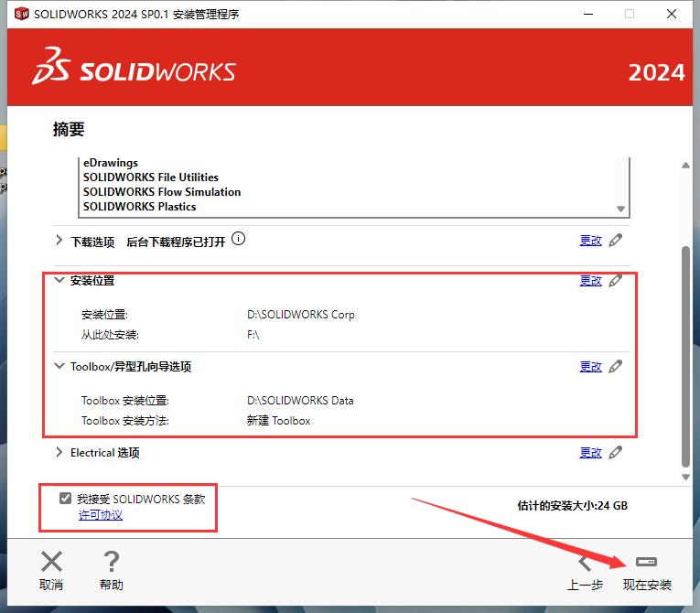
Task: Click the main summary vertical scrollbar
Action: tap(686, 357)
